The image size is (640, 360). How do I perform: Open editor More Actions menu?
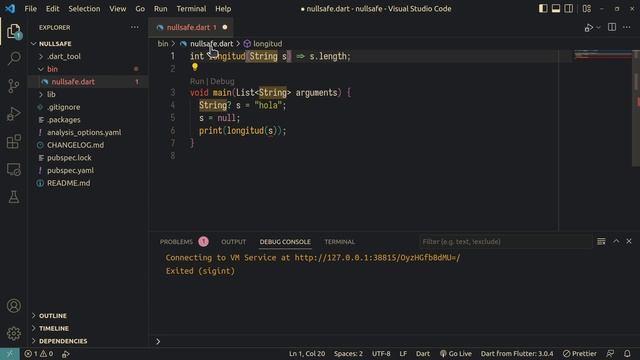pyautogui.click(x=627, y=27)
